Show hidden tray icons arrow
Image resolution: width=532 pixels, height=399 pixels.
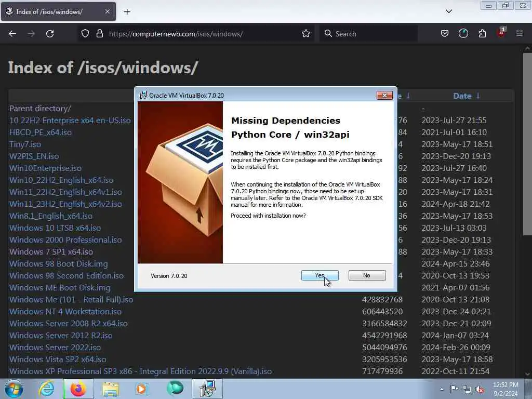(x=442, y=389)
